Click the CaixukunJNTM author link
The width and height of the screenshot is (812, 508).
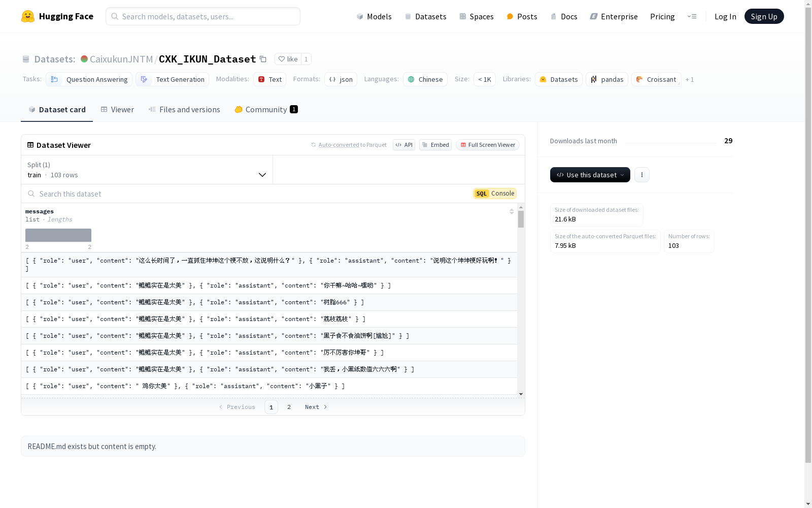click(121, 59)
